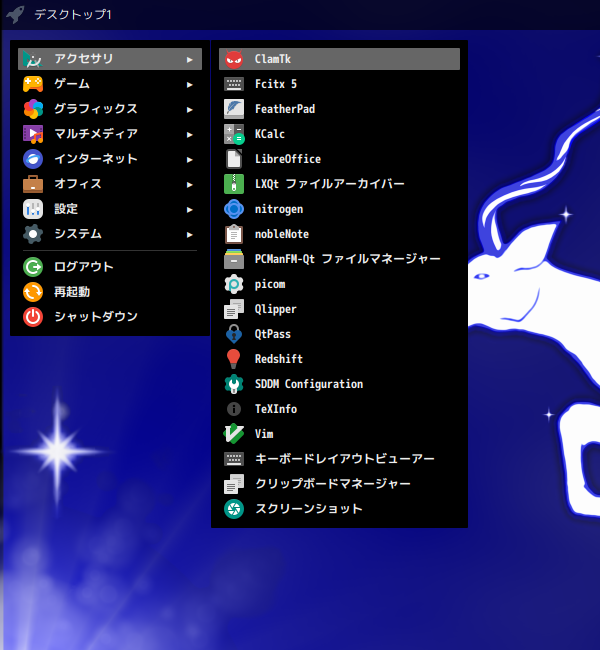Expand the グラフィックス submenu arrow
This screenshot has height=650, width=600.
(x=189, y=109)
